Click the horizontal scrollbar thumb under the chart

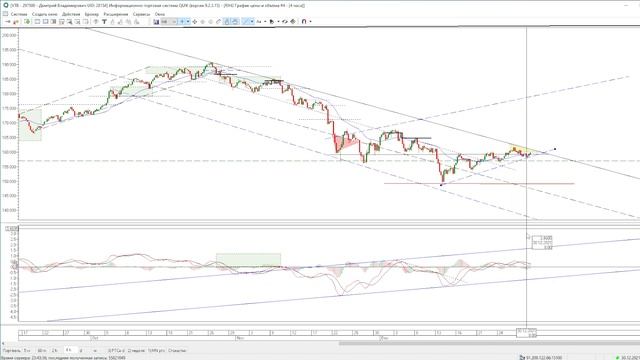(x=489, y=343)
